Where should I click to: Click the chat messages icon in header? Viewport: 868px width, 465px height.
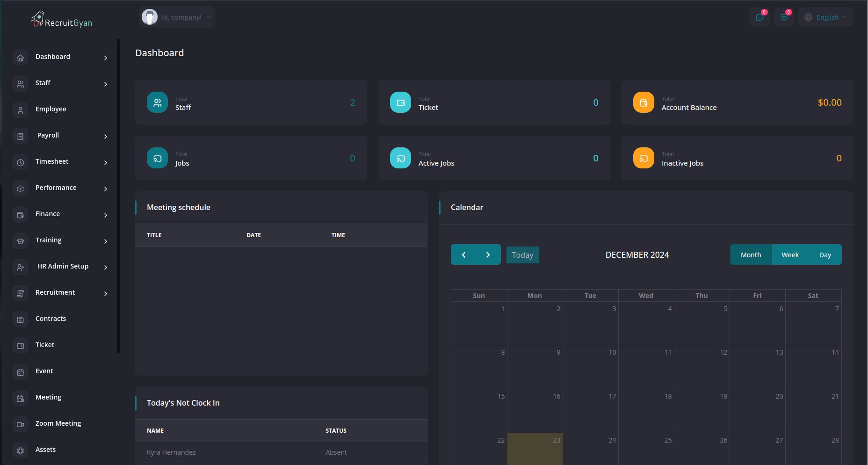759,17
